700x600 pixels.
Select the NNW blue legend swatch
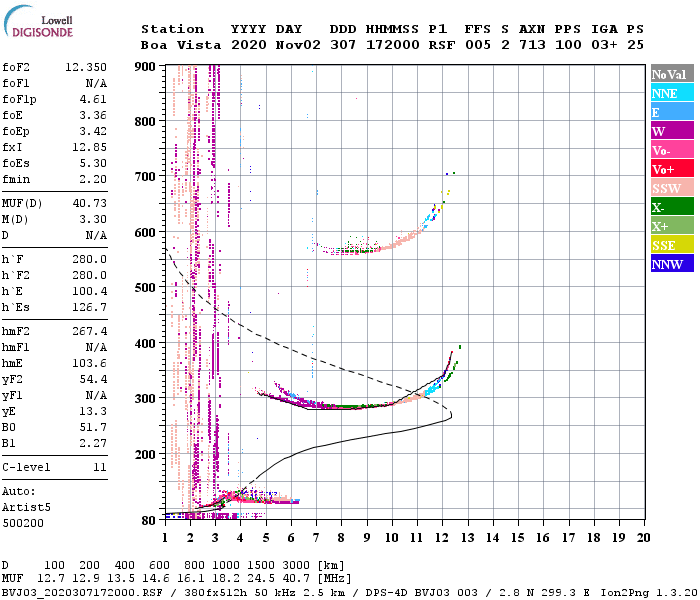tap(672, 264)
